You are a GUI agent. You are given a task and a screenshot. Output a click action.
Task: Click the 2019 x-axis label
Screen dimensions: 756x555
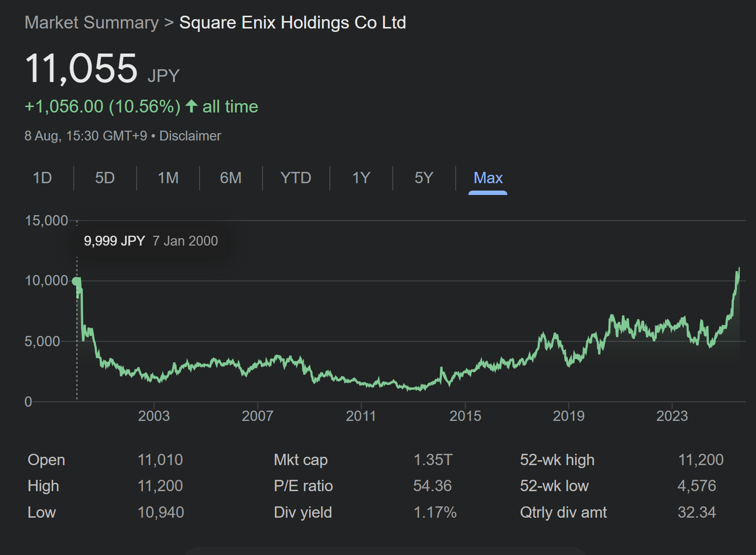tap(569, 416)
